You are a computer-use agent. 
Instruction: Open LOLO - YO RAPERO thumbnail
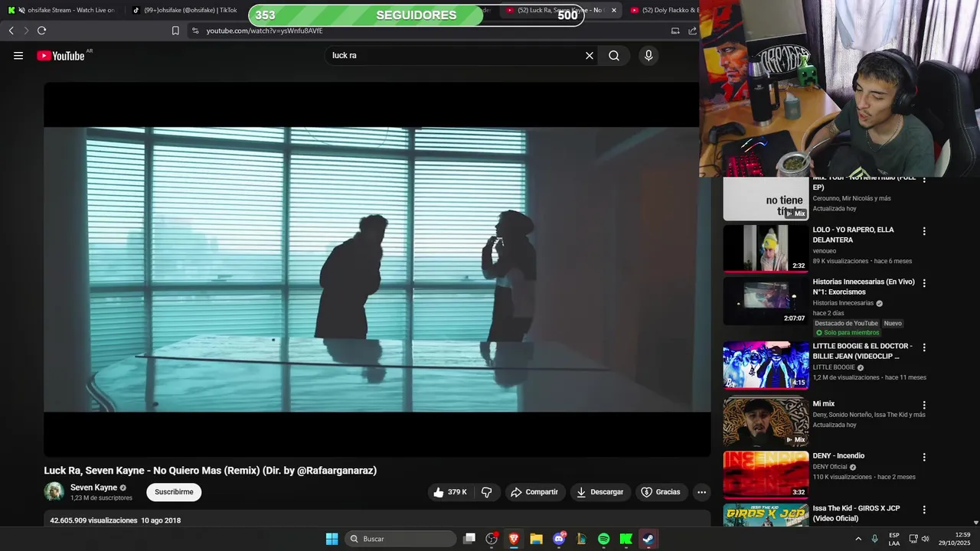[766, 249]
